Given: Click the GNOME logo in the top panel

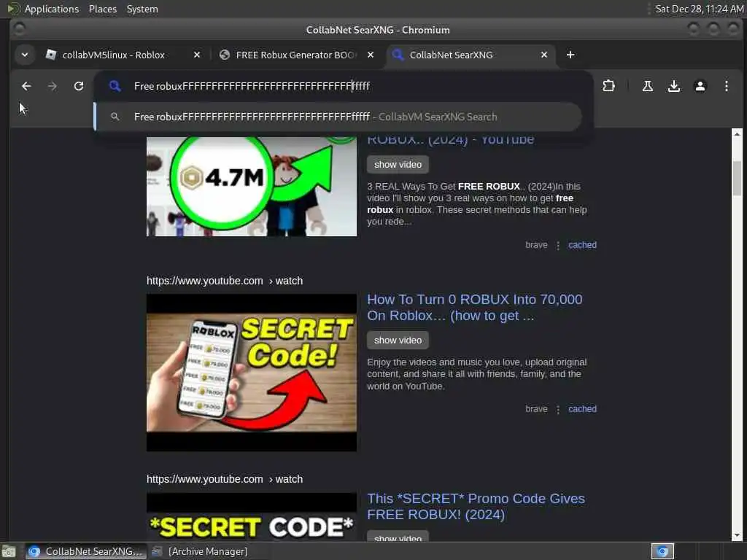Looking at the screenshot, I should pos(13,9).
